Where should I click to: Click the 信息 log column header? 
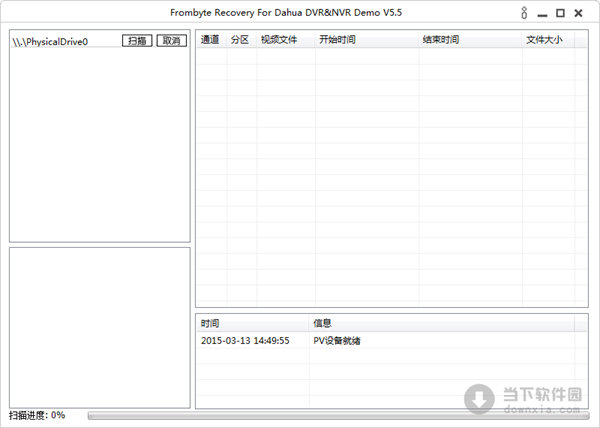coord(442,324)
